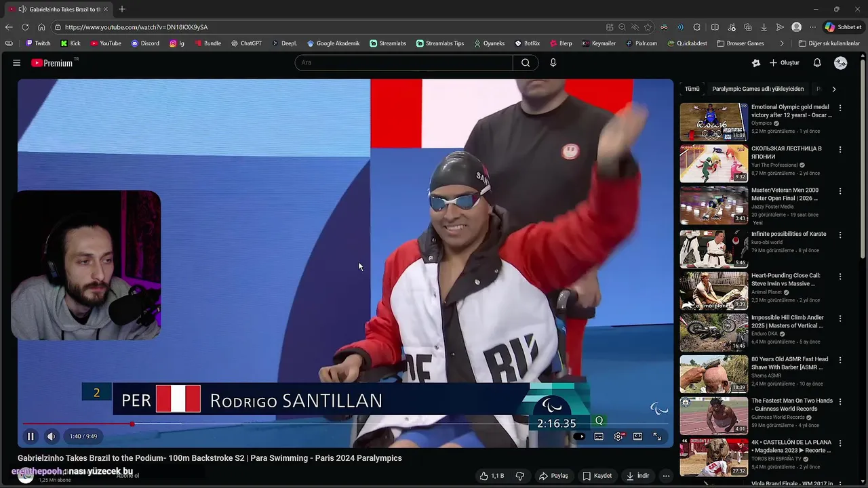Start voice search with microphone icon

[553, 62]
